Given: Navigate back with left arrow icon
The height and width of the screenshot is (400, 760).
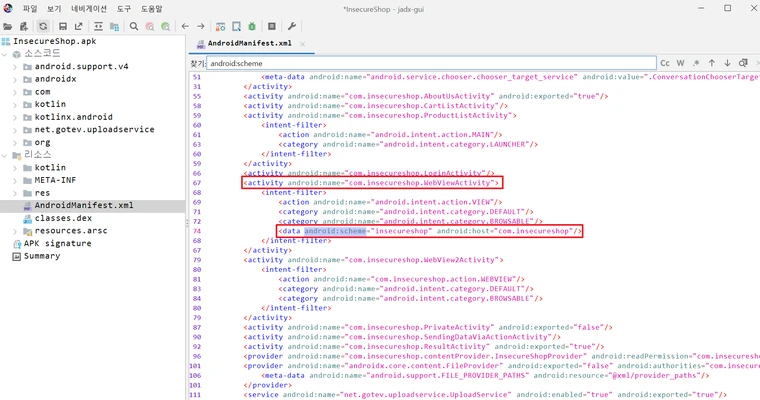Looking at the screenshot, I should point(185,27).
